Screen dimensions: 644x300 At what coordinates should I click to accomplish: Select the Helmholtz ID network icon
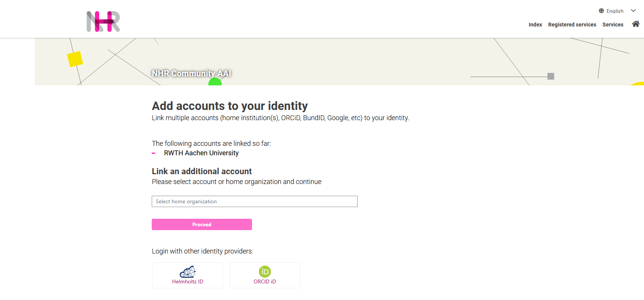click(187, 271)
